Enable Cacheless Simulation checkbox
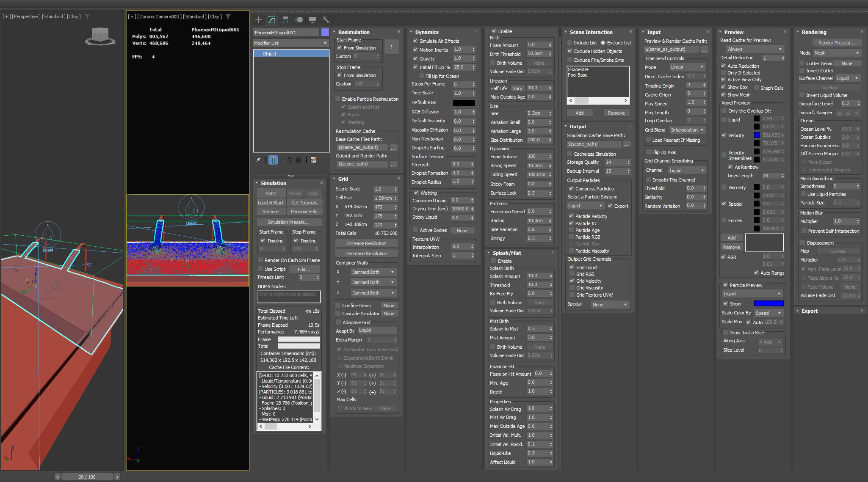The image size is (868, 482). coord(569,154)
